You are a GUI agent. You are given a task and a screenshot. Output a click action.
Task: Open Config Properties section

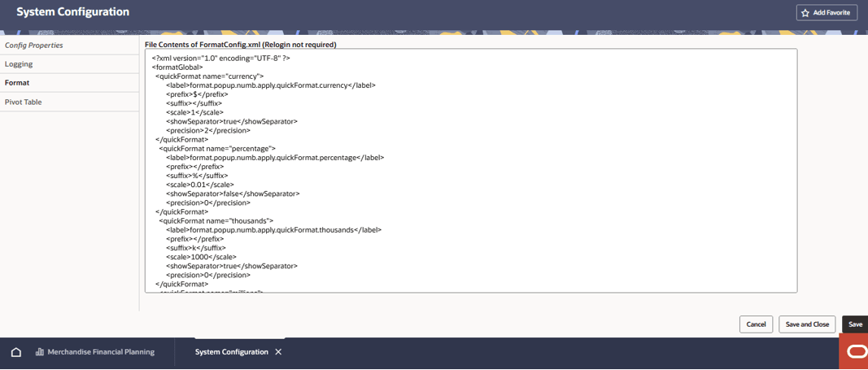click(x=69, y=46)
